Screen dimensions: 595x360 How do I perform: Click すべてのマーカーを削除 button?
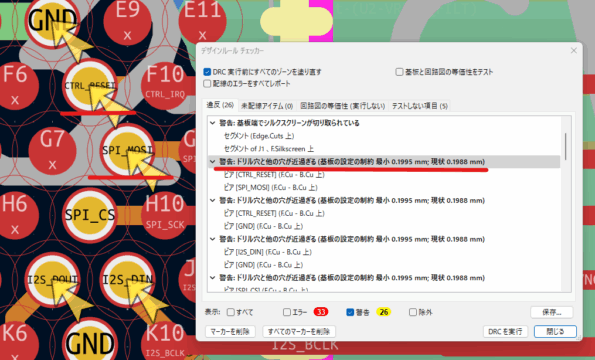click(299, 331)
